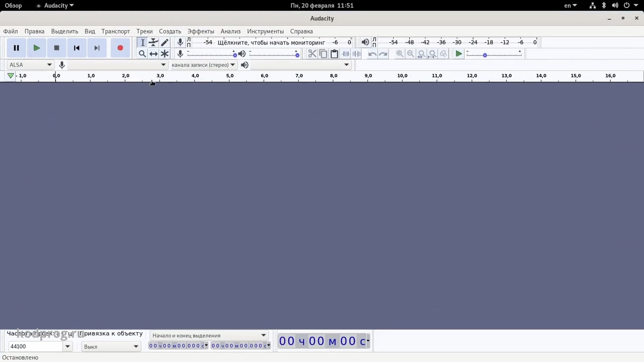Click the Undo arrow icon
The image size is (644, 362).
click(x=372, y=54)
